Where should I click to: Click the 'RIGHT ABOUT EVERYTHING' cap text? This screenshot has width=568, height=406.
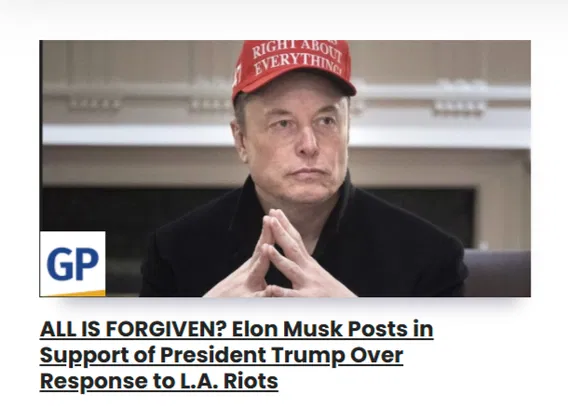click(x=297, y=58)
